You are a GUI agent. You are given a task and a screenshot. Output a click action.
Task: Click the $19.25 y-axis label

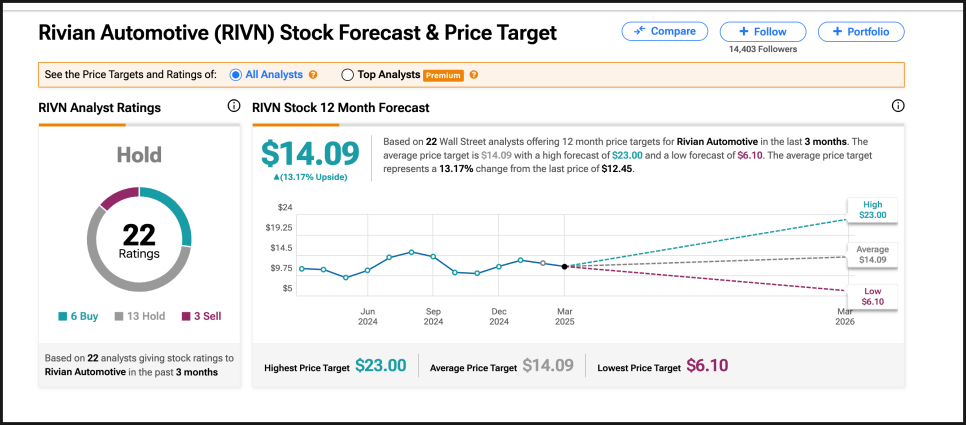click(x=278, y=227)
